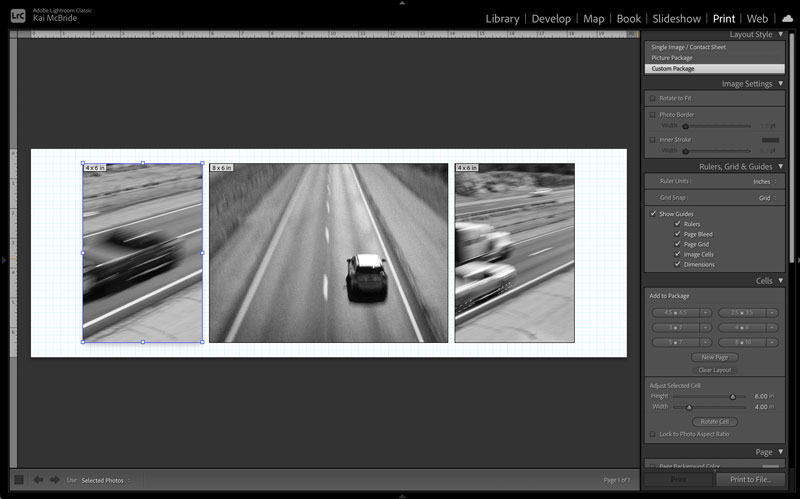Open dropdown arrow beside 8 x 10 cell button

(x=772, y=342)
